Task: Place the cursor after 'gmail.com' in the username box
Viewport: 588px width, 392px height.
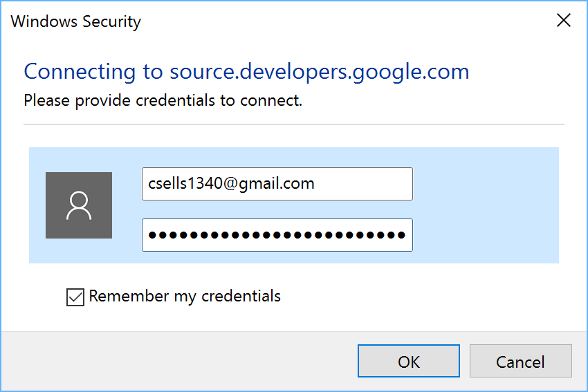Action: (315, 184)
